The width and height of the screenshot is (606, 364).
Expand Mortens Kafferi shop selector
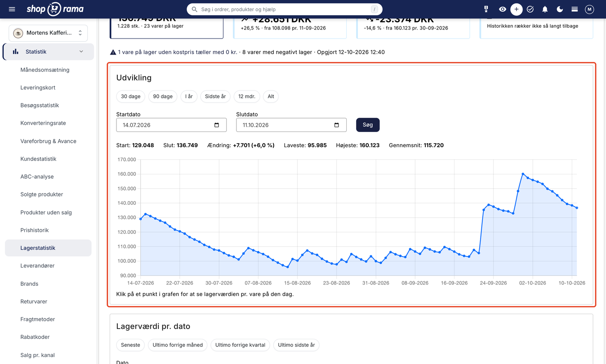48,33
